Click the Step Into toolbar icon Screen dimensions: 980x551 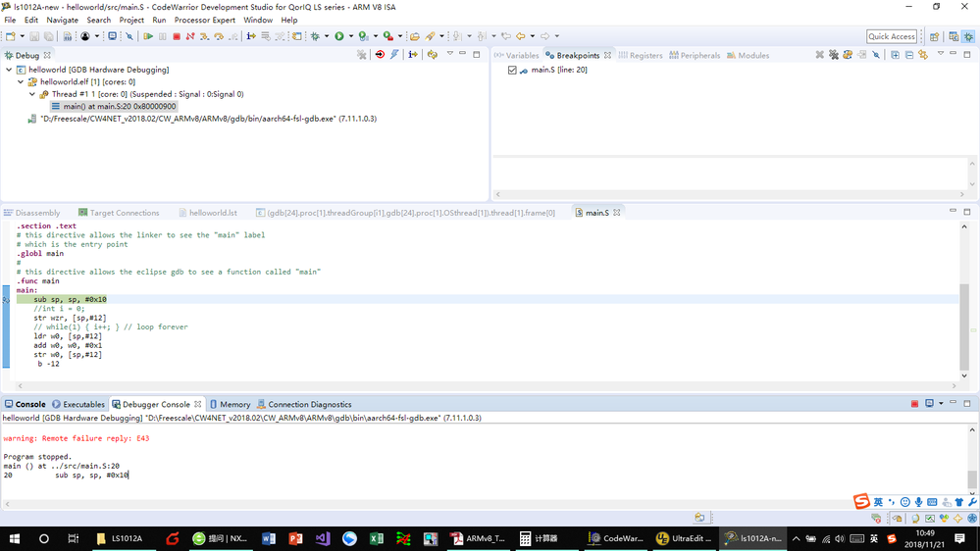click(x=204, y=36)
